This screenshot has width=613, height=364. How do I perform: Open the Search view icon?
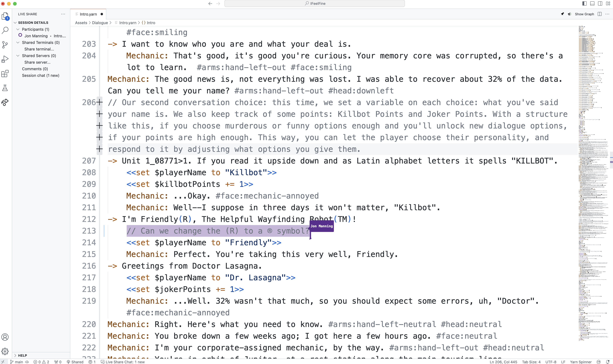(5, 30)
